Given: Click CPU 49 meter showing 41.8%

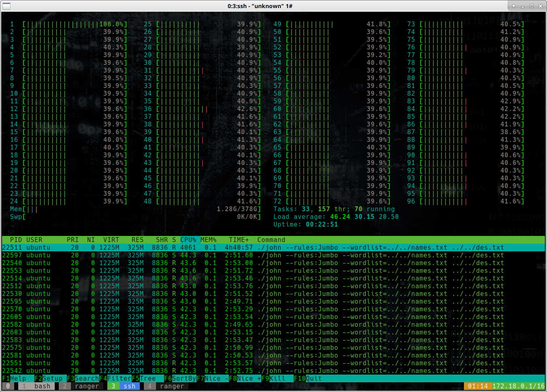Looking at the screenshot, I should [332, 24].
